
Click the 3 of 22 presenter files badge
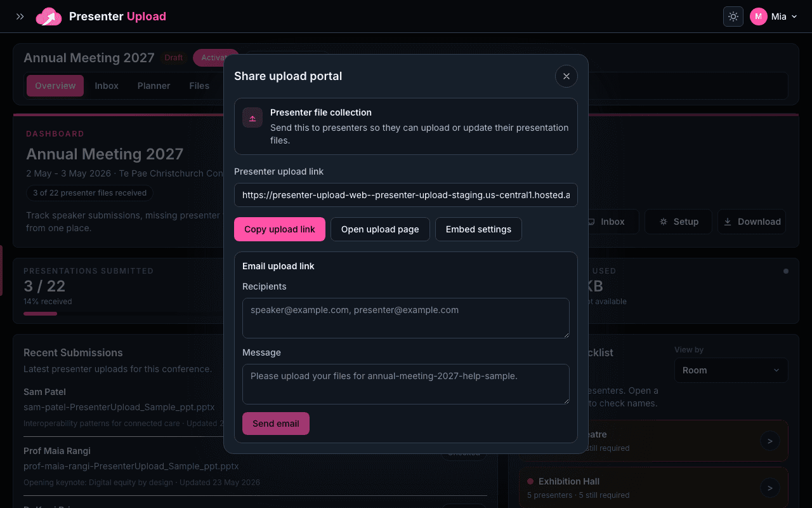click(89, 193)
